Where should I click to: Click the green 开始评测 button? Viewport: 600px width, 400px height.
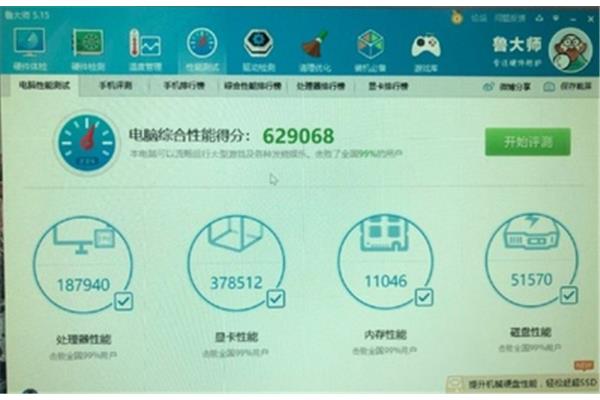point(528,142)
